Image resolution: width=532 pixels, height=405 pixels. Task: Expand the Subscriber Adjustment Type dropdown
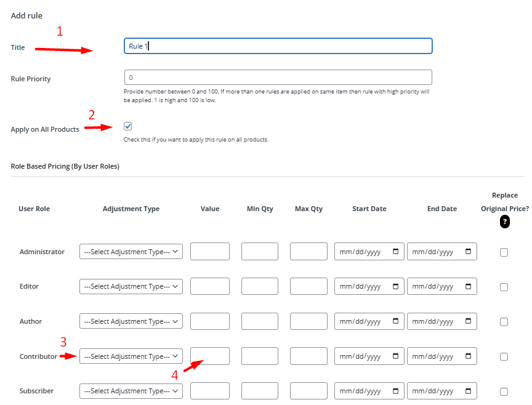[131, 391]
